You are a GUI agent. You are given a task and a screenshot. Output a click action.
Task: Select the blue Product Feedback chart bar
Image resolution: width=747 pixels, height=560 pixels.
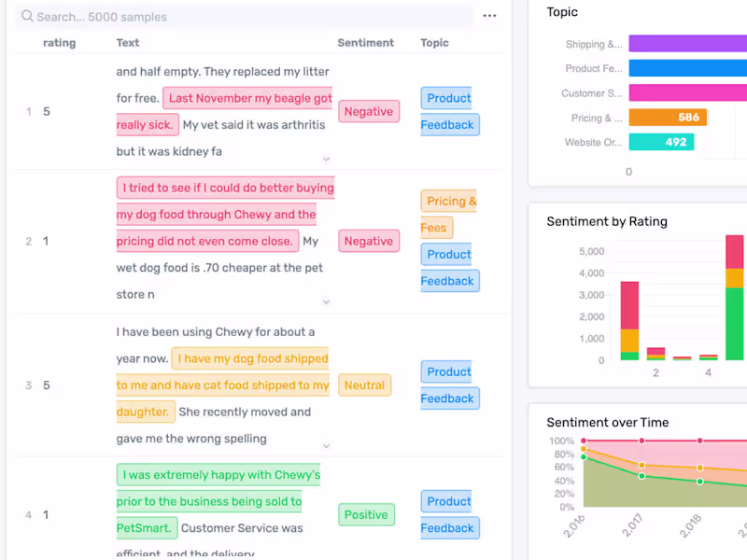click(x=687, y=68)
